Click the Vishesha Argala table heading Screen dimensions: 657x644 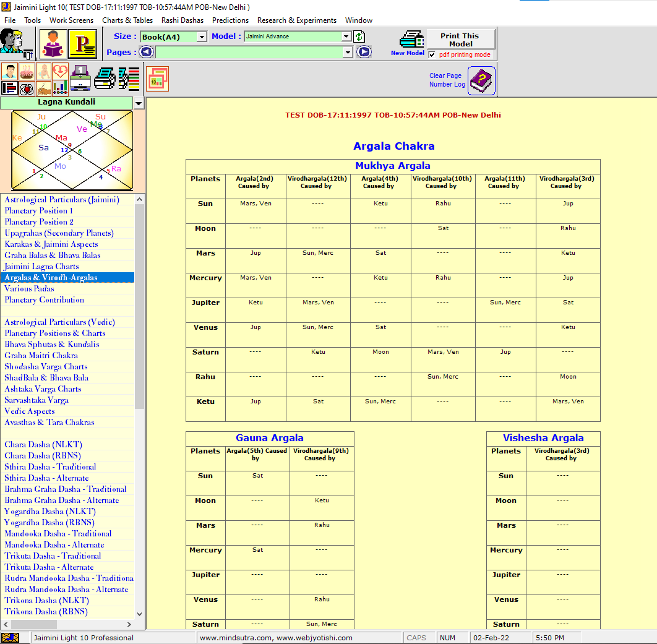click(543, 438)
